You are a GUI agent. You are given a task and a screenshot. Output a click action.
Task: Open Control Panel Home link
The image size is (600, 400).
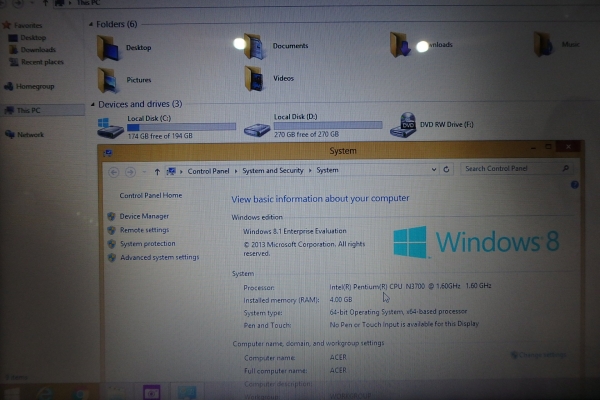(151, 196)
